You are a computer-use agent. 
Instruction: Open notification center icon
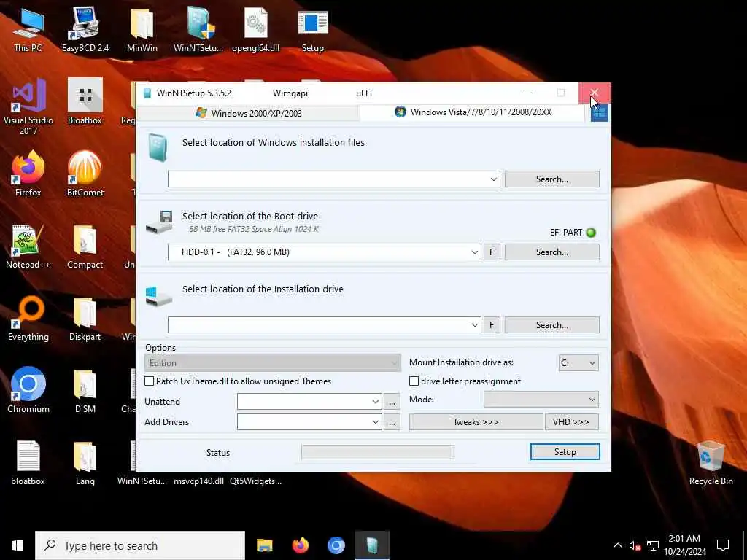pos(723,545)
